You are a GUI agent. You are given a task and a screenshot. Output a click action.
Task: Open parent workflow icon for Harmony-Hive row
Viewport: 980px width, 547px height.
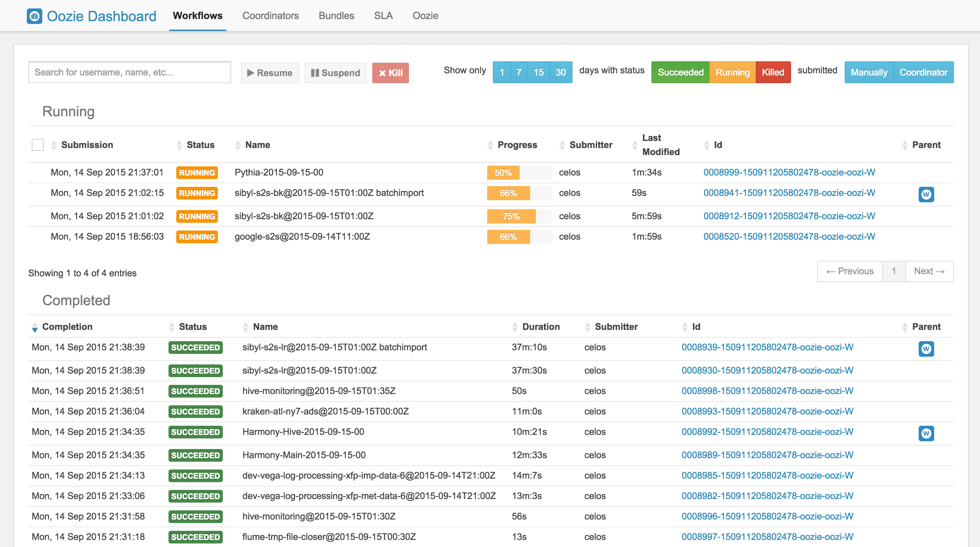tap(926, 433)
